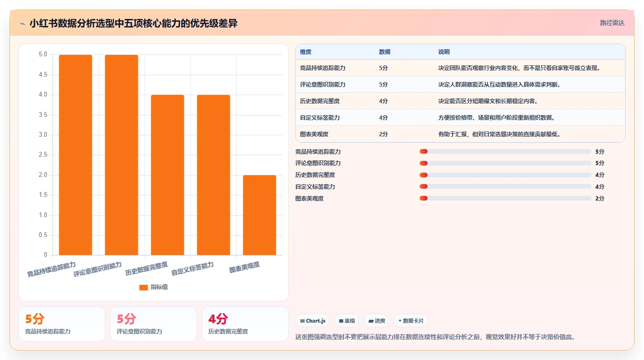Screen dimensions: 644x360
Task: Select the Chart.js chip
Action: [x=313, y=321]
